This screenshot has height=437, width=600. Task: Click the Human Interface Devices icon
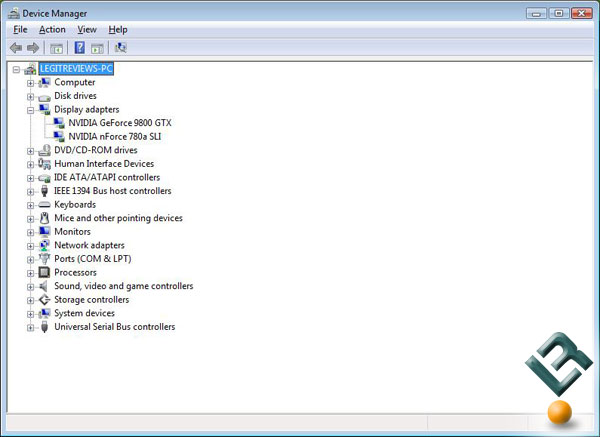[44, 164]
